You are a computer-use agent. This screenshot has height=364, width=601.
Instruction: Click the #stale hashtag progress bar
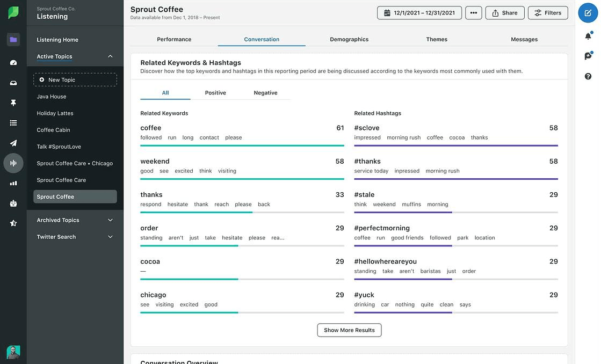click(x=456, y=212)
